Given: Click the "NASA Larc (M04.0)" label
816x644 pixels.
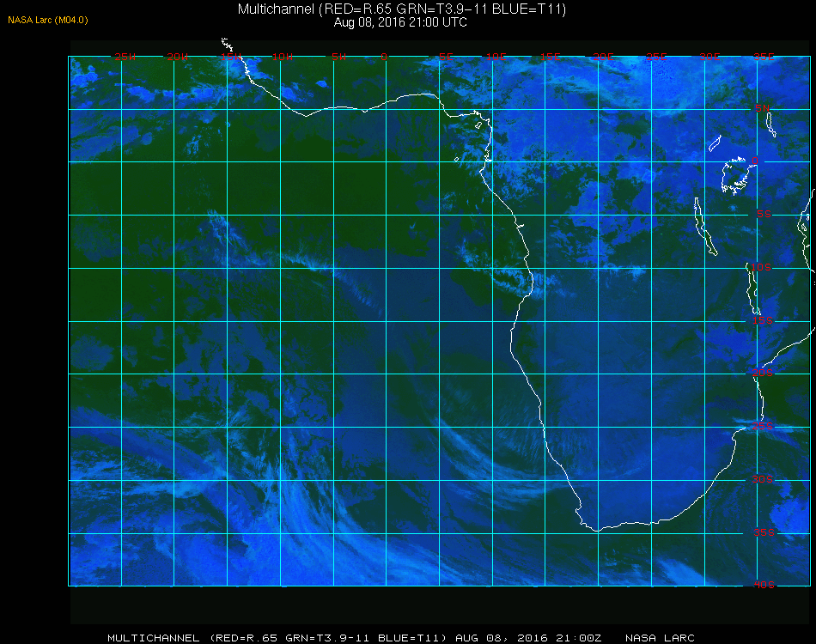Looking at the screenshot, I should [48, 21].
